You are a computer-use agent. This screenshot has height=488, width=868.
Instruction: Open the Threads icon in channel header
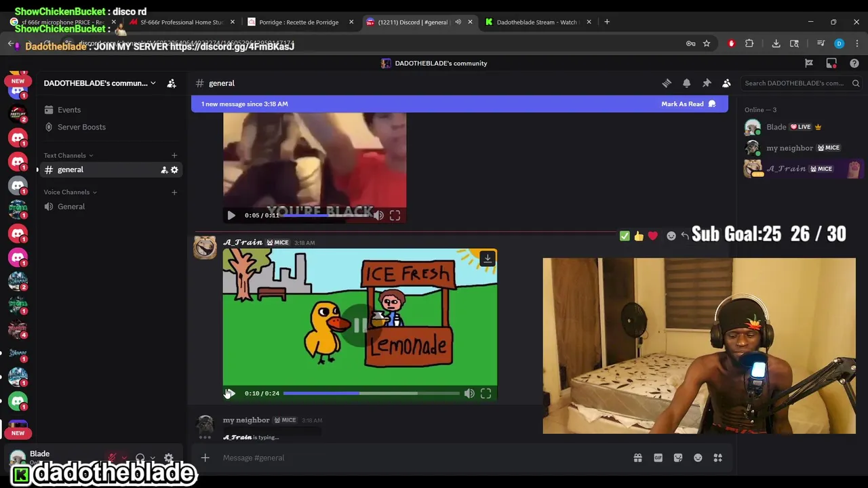(x=667, y=83)
